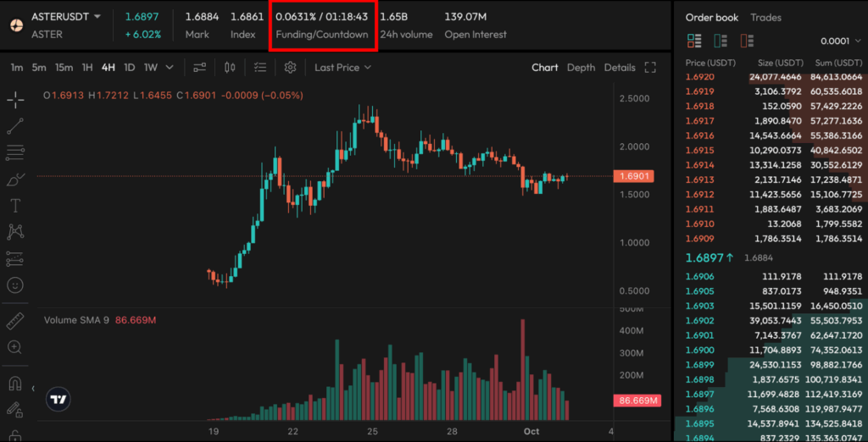Select the 1D timeframe
The width and height of the screenshot is (868, 442).
click(129, 68)
